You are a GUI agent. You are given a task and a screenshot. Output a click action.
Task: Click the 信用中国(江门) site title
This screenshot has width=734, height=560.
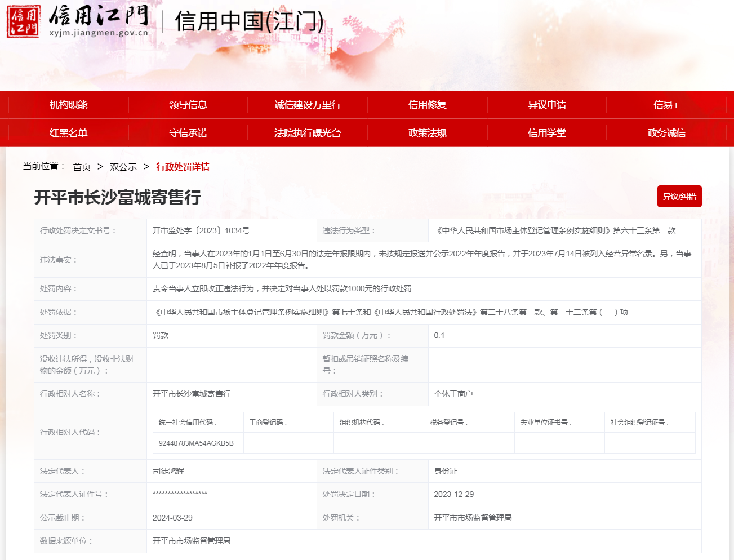pos(249,21)
